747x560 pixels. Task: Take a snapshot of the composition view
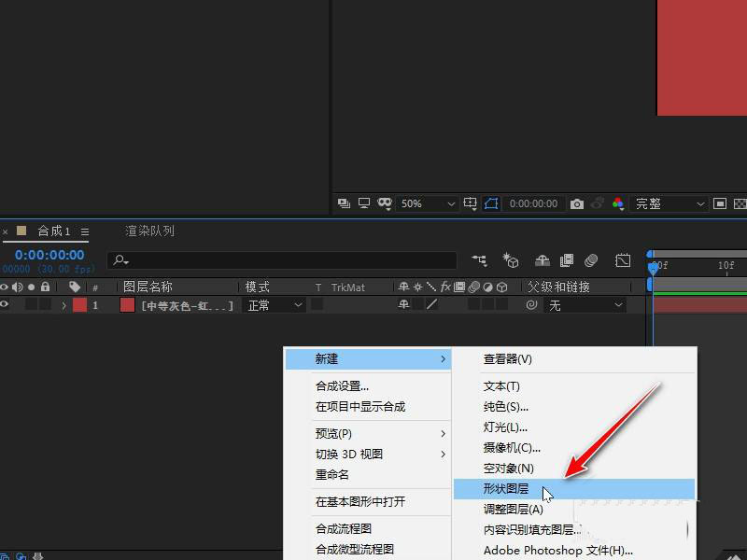coord(578,203)
